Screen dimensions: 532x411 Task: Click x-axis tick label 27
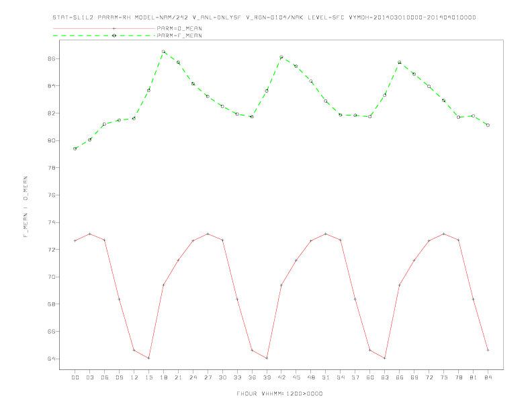coord(208,377)
